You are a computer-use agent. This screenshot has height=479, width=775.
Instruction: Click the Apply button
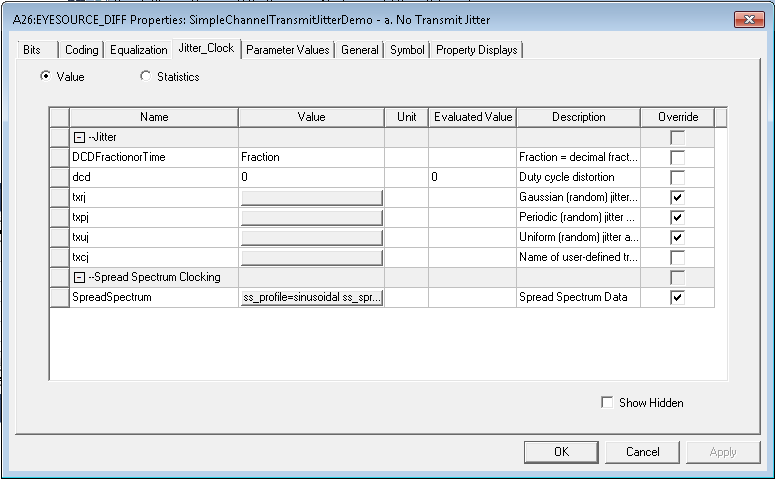[723, 452]
